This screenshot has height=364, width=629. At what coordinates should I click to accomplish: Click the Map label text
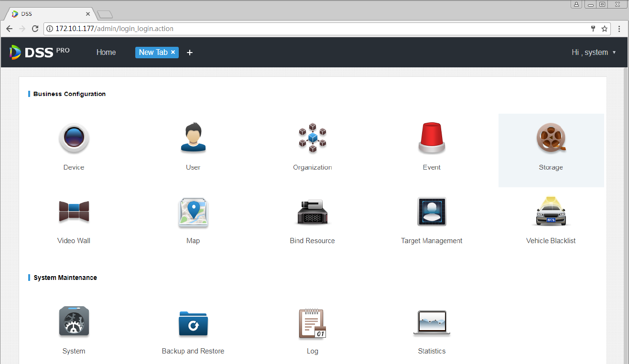click(193, 241)
